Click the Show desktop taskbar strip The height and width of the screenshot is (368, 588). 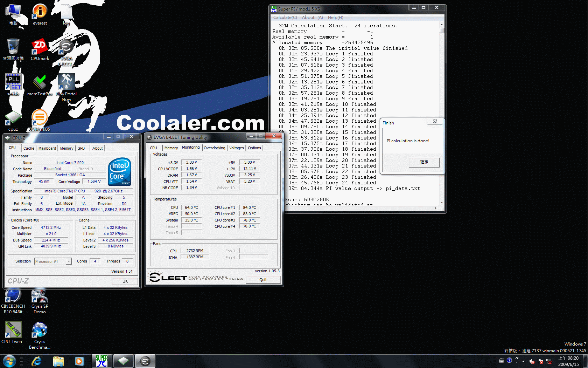click(x=585, y=361)
